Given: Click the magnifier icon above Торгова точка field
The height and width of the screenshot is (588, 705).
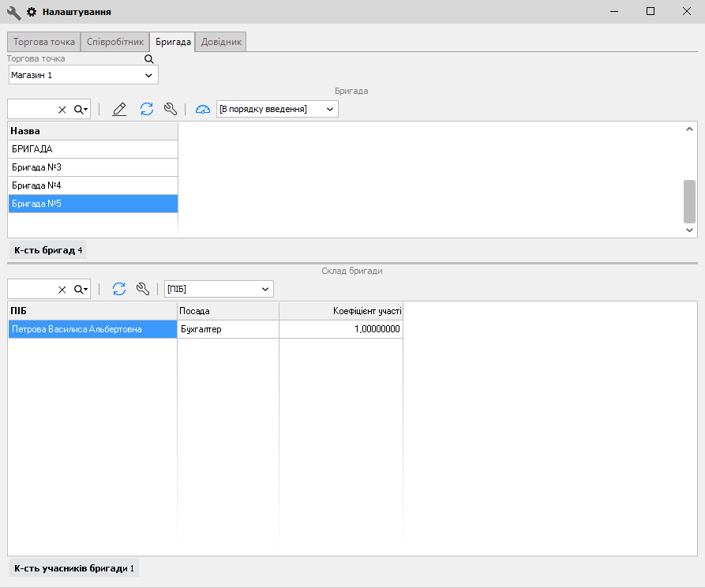Looking at the screenshot, I should [x=148, y=58].
